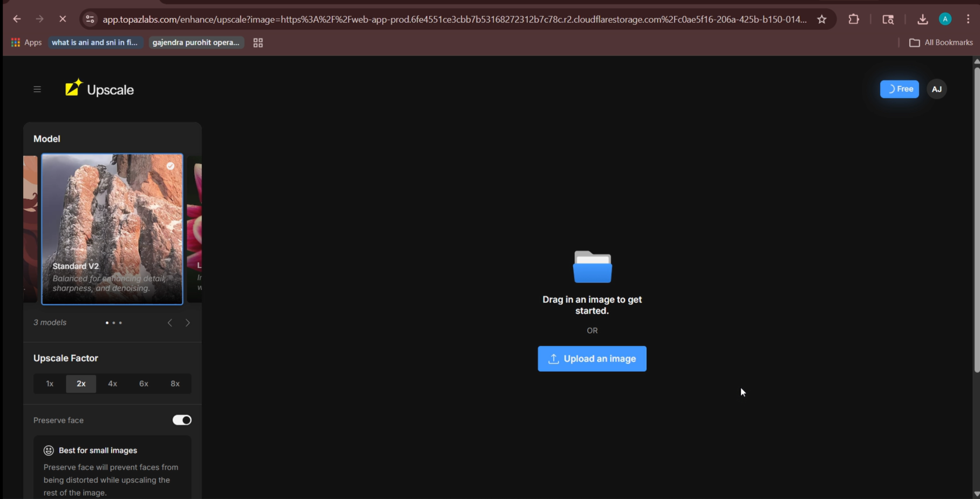The image size is (980, 499).
Task: Click the address bar URL field
Action: coord(454,19)
